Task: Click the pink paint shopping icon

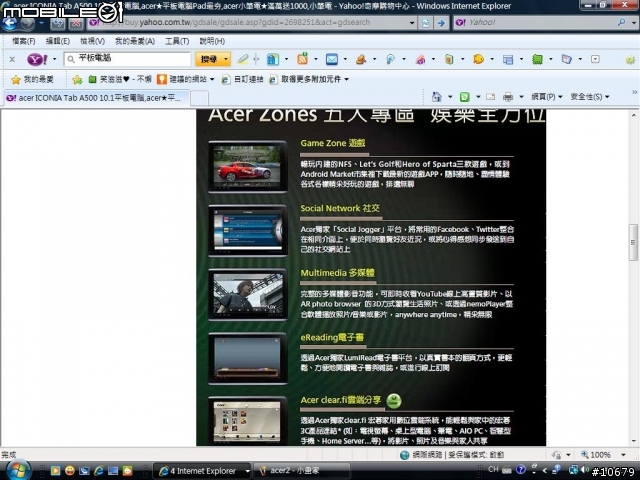Action: tap(420, 60)
